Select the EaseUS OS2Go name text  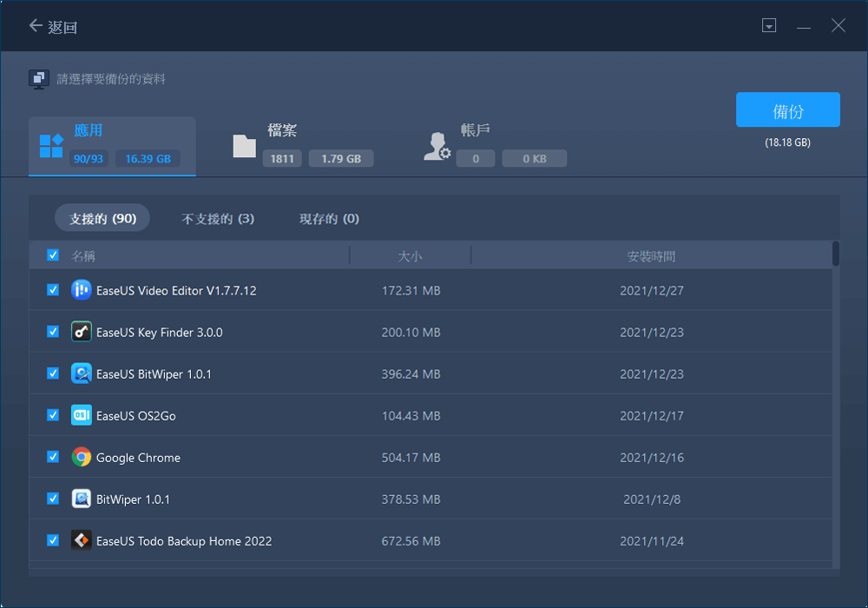[x=136, y=416]
